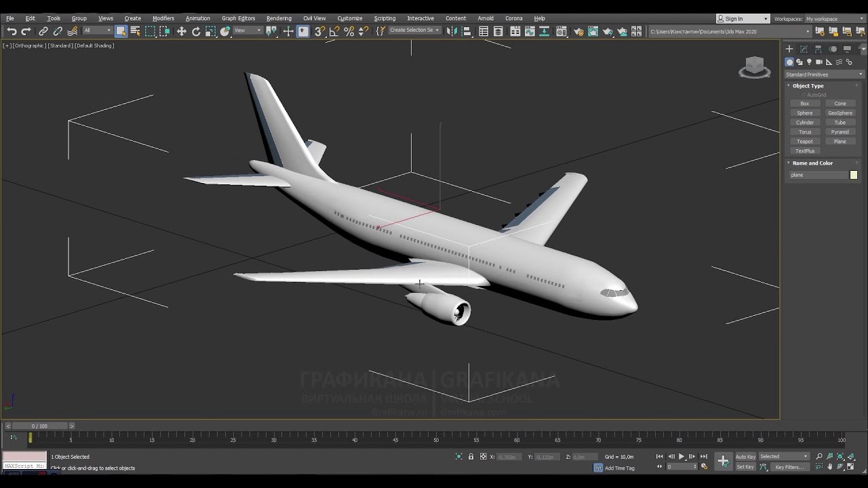Screen dimensions: 868x488
Task: Open the Modifiers menu
Action: click(163, 18)
